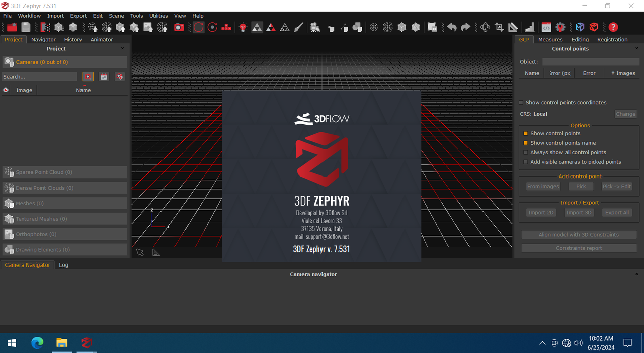Click the Search field in Project panel
The width and height of the screenshot is (644, 353).
[x=40, y=77]
